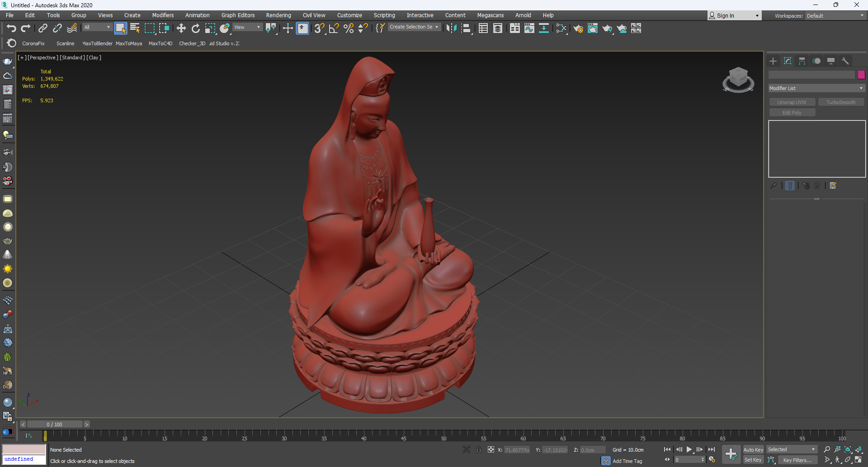Screen dimensions: 868x467
Task: Click Render in the Cloud icon
Action: pos(622,29)
